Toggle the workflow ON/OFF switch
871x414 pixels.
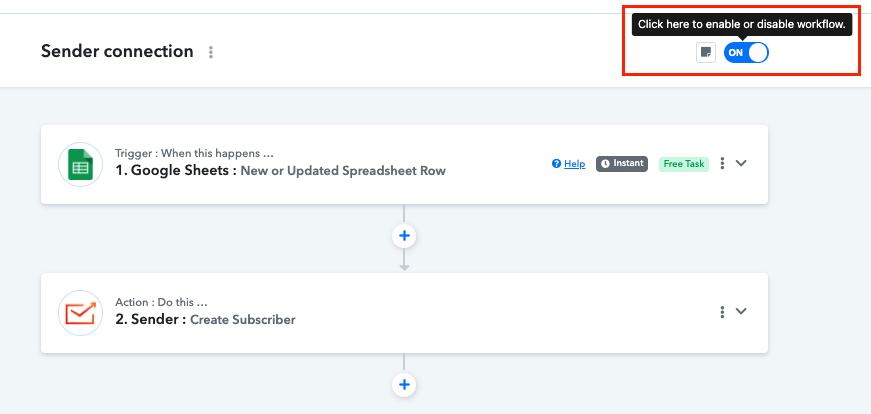pyautogui.click(x=746, y=53)
